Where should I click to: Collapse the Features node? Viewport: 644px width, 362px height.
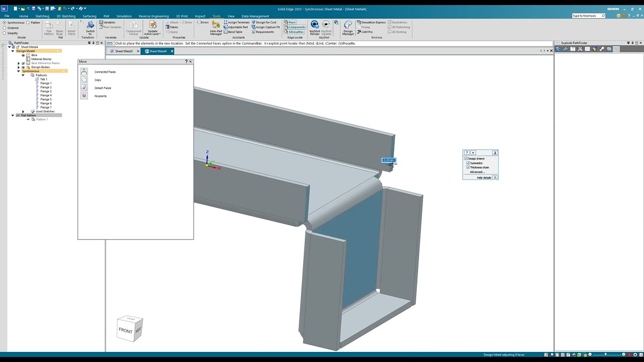pos(23,75)
